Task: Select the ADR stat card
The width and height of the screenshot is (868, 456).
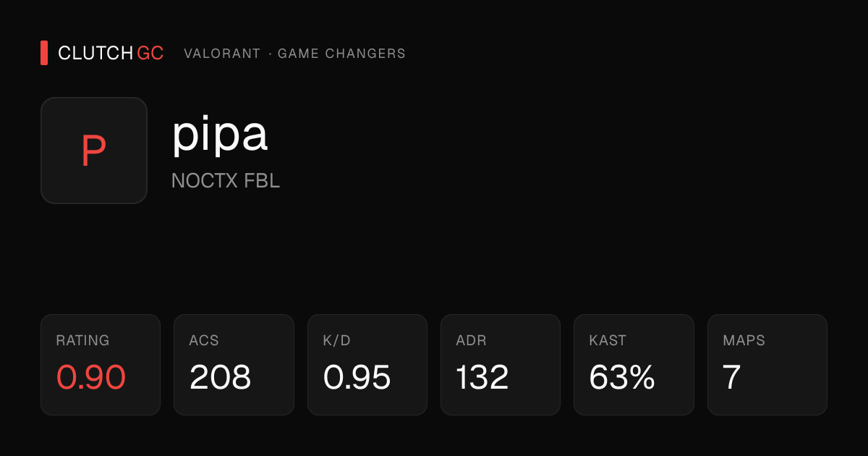Action: point(501,365)
